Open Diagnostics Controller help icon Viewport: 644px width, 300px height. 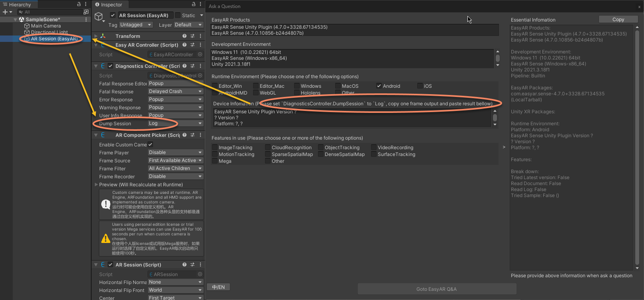click(185, 66)
